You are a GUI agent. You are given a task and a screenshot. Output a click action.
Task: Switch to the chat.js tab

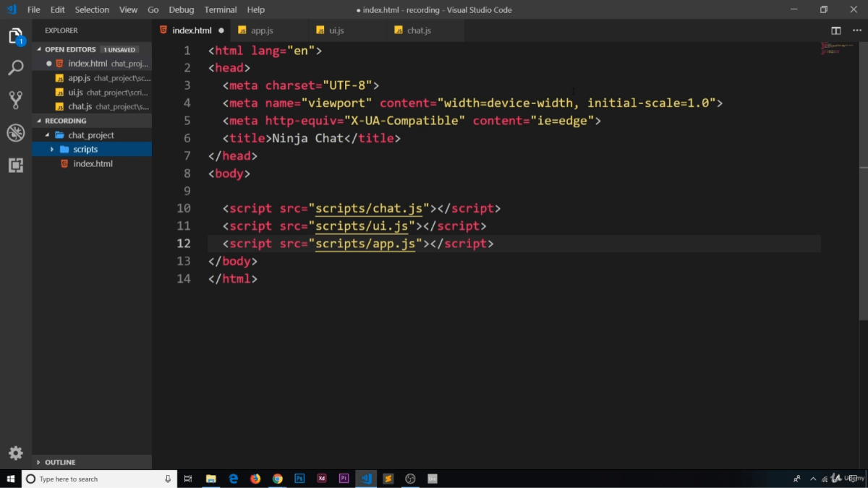click(419, 30)
